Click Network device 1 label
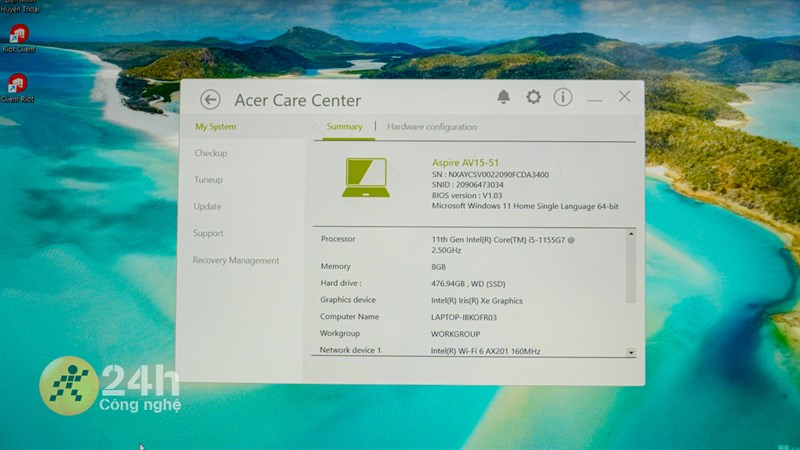This screenshot has height=450, width=800. click(350, 350)
